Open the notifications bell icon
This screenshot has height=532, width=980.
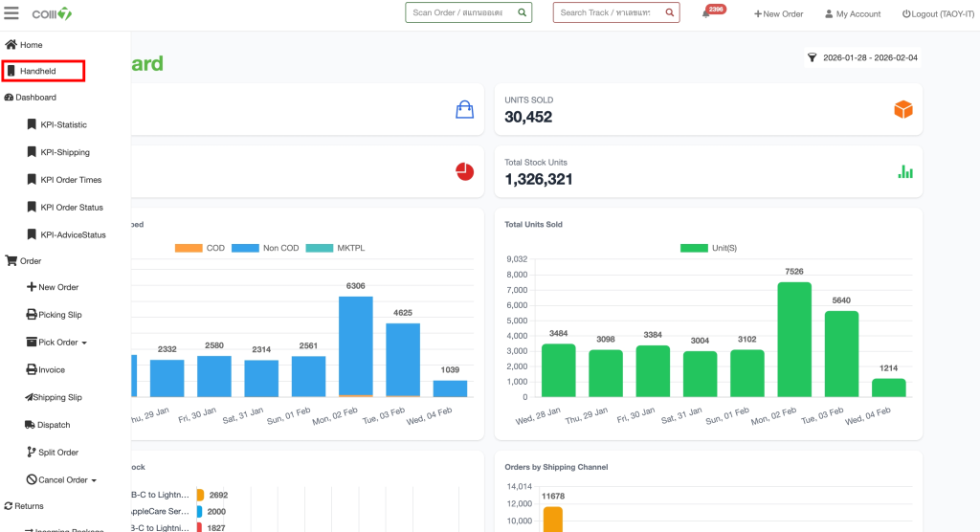pos(706,14)
